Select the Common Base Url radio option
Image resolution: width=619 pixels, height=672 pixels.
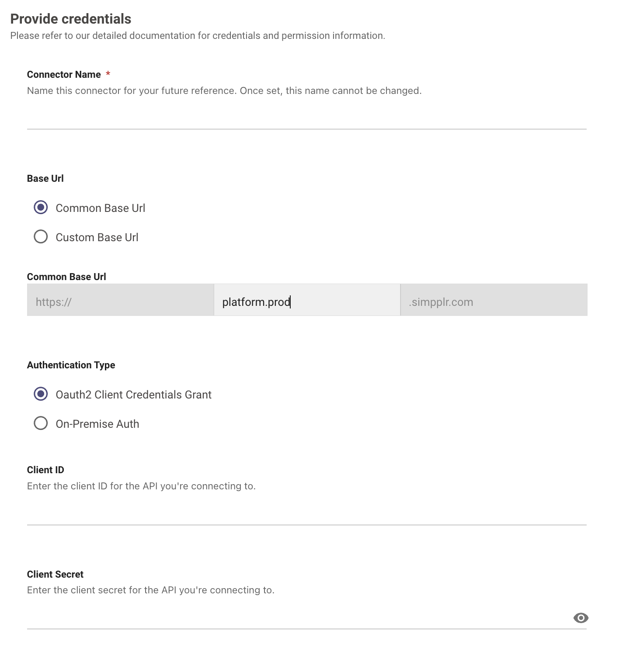[41, 208]
